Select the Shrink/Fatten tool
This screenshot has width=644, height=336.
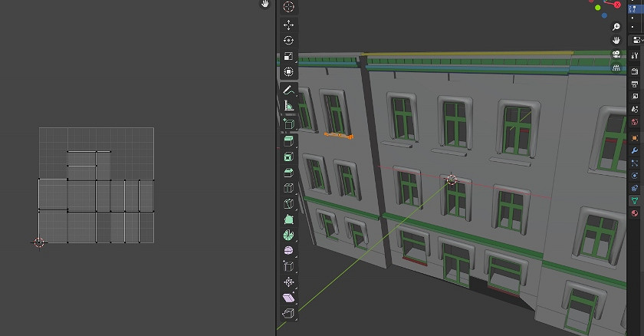pyautogui.click(x=289, y=282)
